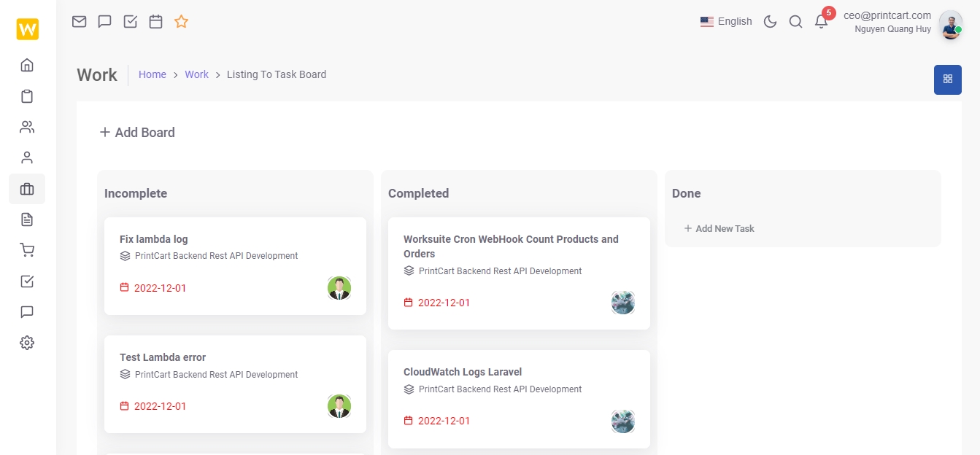Screen dimensions: 980x455
Task: Open the checkbox tasks sidebar icon
Action: click(27, 281)
